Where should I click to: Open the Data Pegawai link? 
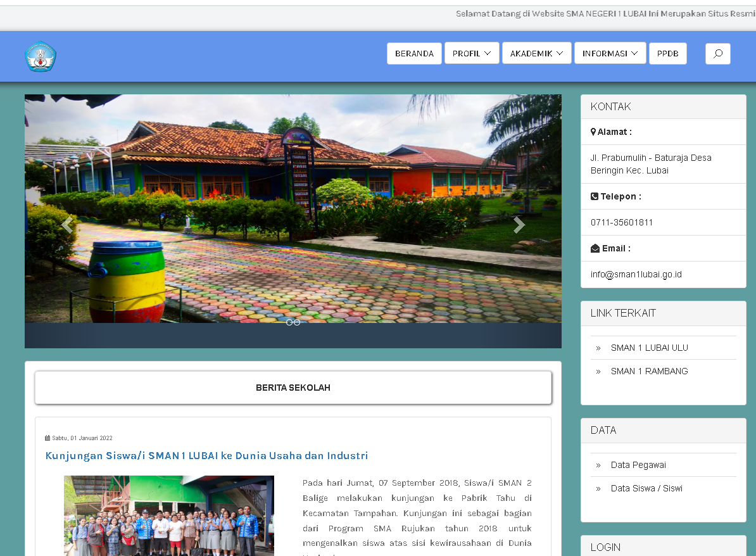(638, 465)
